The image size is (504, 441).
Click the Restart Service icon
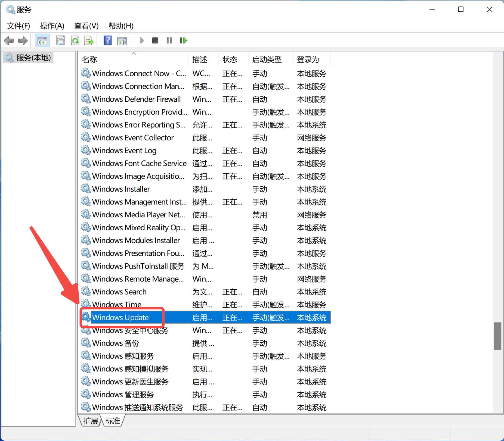coord(184,41)
